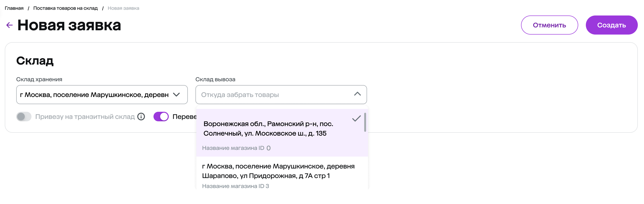Open the Поставка товаров на склад breadcrumb
This screenshot has width=644, height=204.
[66, 8]
